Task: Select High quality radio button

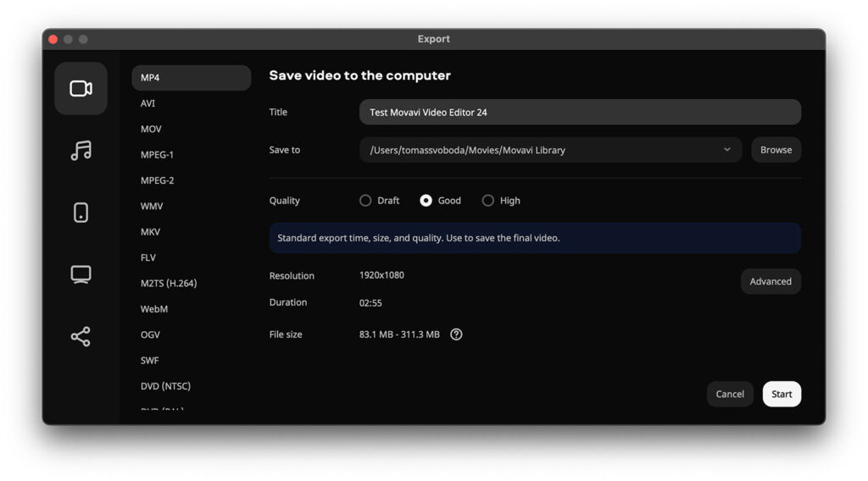Action: pos(487,201)
